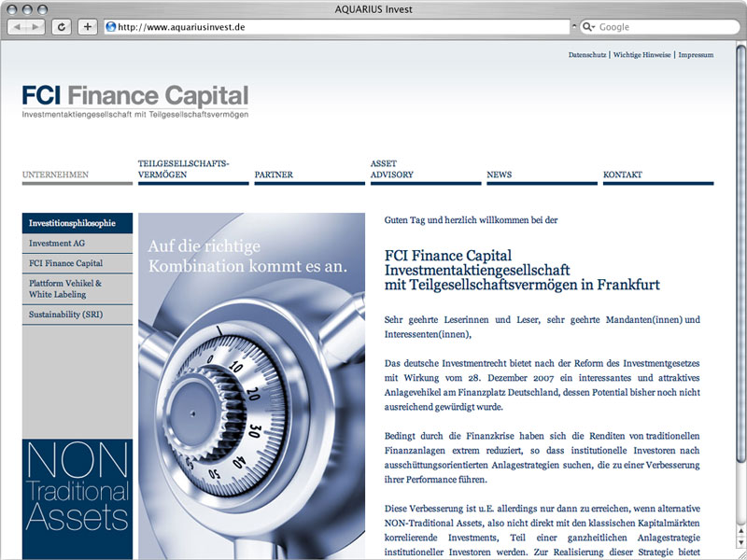Click the NON Traditional Assets banner
Image resolution: width=747 pixels, height=560 pixels.
78,499
